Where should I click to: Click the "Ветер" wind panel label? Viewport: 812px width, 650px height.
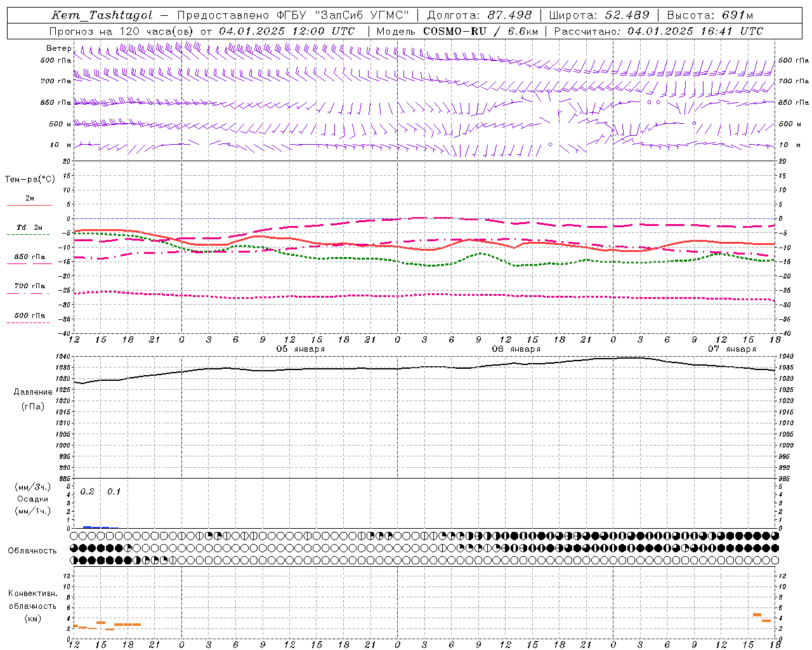(x=58, y=48)
